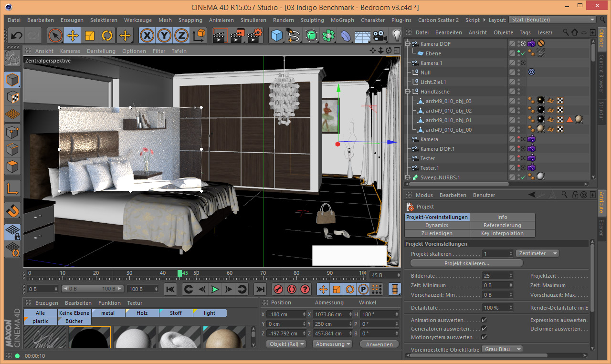
Task: Click the Undo arrow icon
Action: pos(17,36)
